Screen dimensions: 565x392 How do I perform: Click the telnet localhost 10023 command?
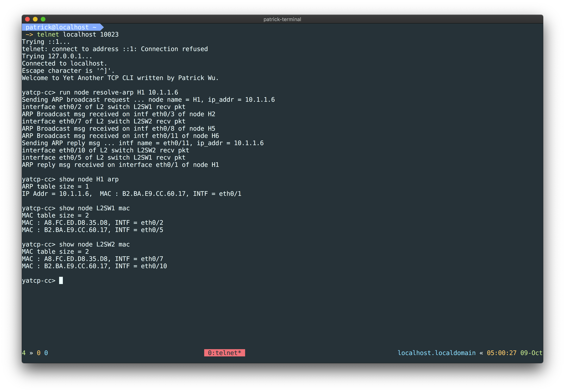[78, 34]
